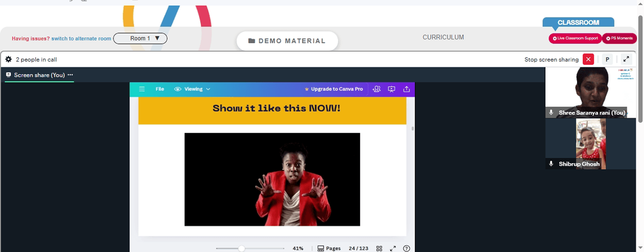Toggle microphone for Shree Saranya rani
The height and width of the screenshot is (252, 644).
coord(551,113)
